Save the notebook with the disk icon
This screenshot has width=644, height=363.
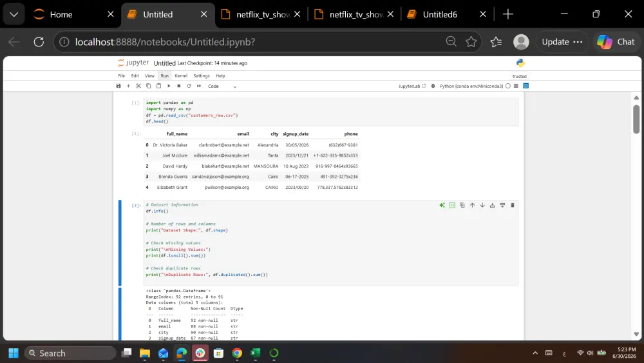coord(118,86)
